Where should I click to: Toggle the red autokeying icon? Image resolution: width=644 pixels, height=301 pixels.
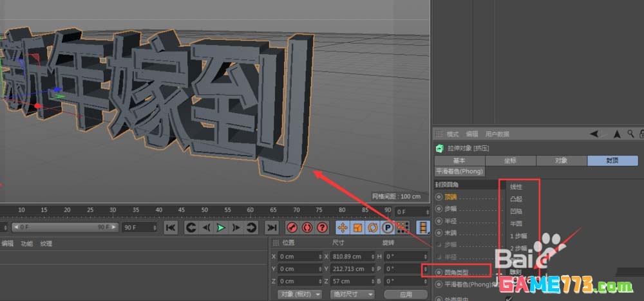click(307, 228)
